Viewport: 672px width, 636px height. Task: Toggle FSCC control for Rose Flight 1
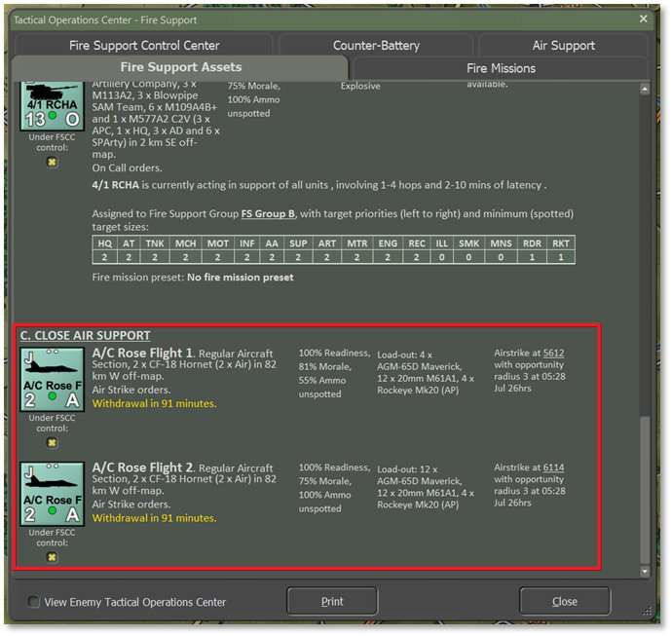pos(52,441)
